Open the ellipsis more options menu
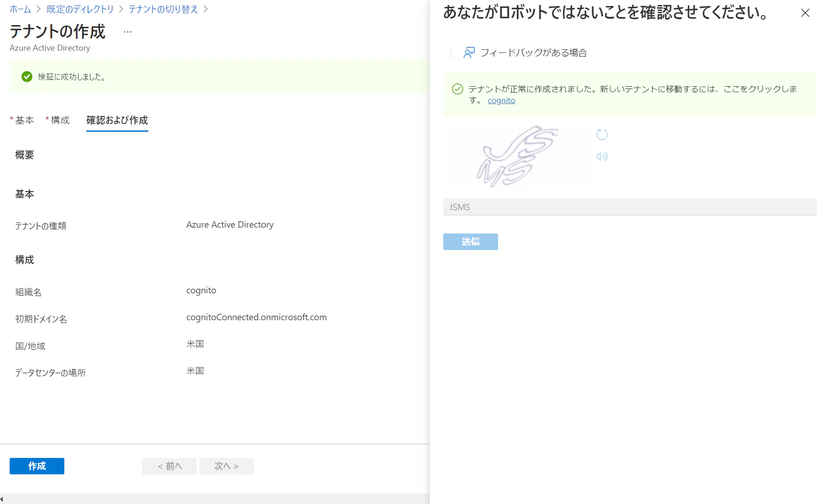The width and height of the screenshot is (834, 504). [x=128, y=31]
